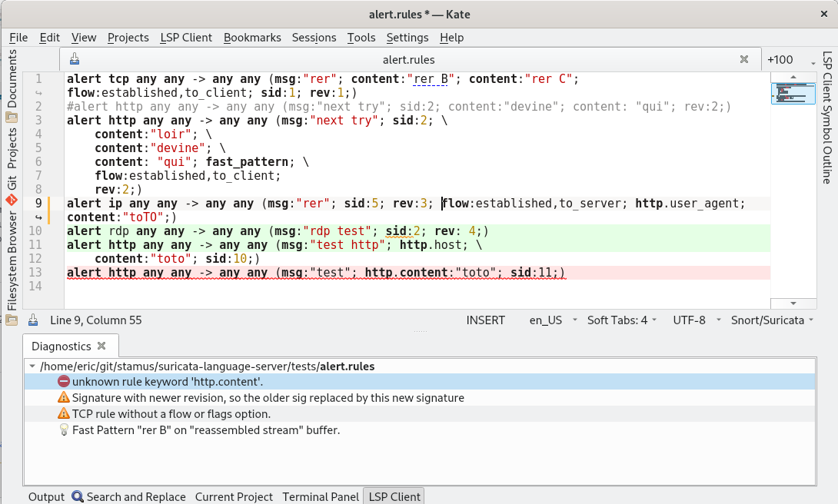
Task: Click warning icon for newer revision signature
Action: tap(64, 397)
